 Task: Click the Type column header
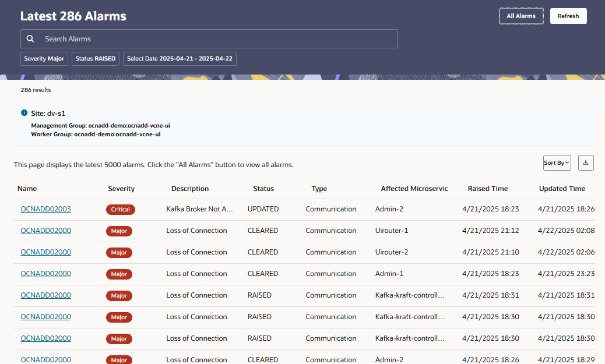pyautogui.click(x=319, y=189)
